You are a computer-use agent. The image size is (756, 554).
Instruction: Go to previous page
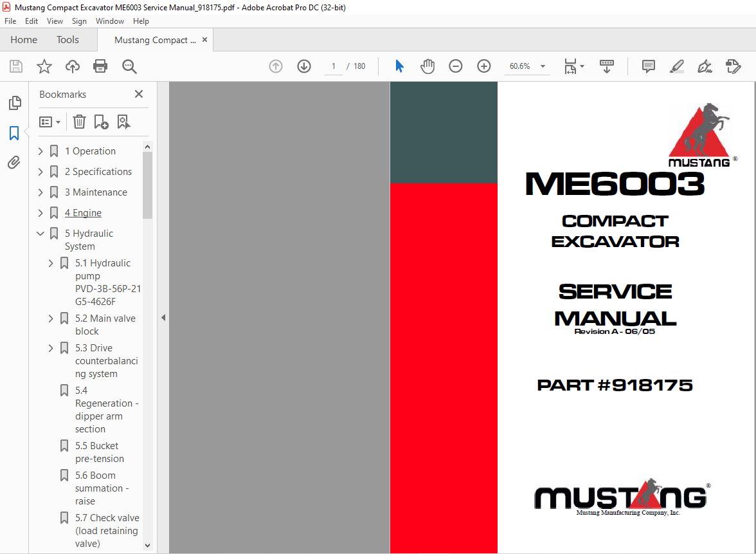[x=276, y=66]
